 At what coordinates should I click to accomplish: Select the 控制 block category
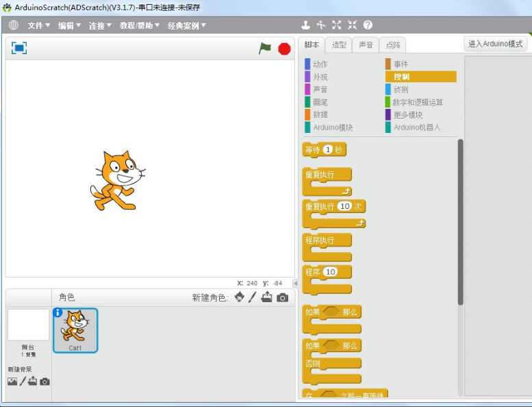coord(420,77)
